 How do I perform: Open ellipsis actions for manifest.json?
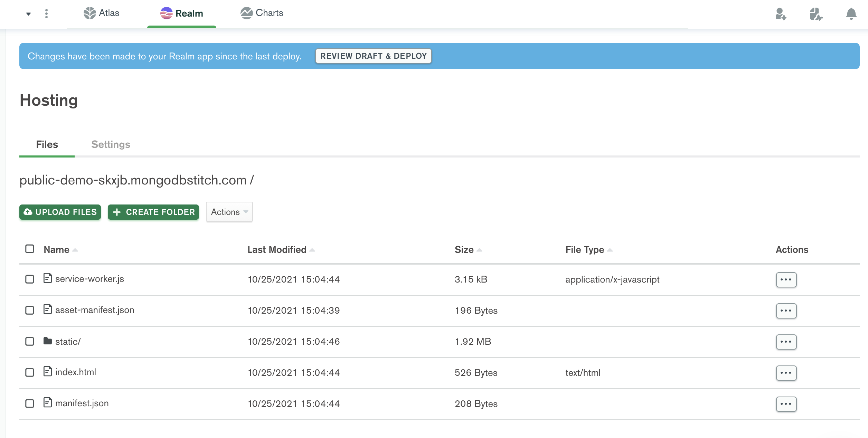[x=786, y=404]
